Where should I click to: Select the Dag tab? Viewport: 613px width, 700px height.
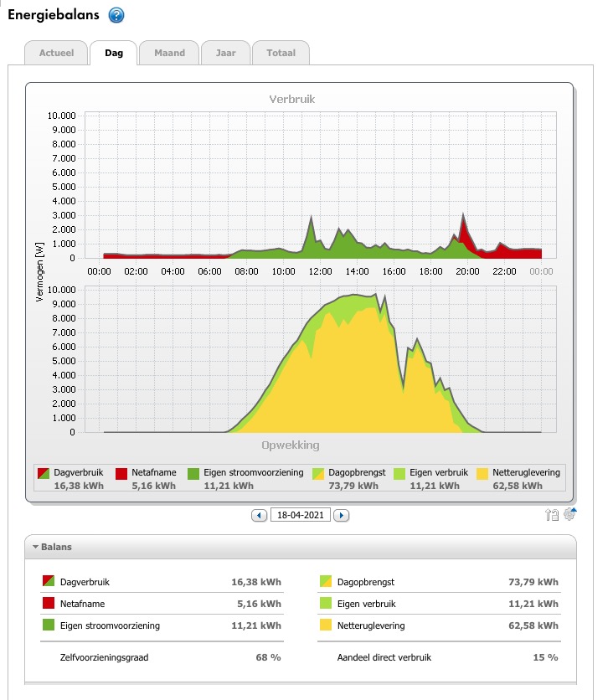coord(113,53)
